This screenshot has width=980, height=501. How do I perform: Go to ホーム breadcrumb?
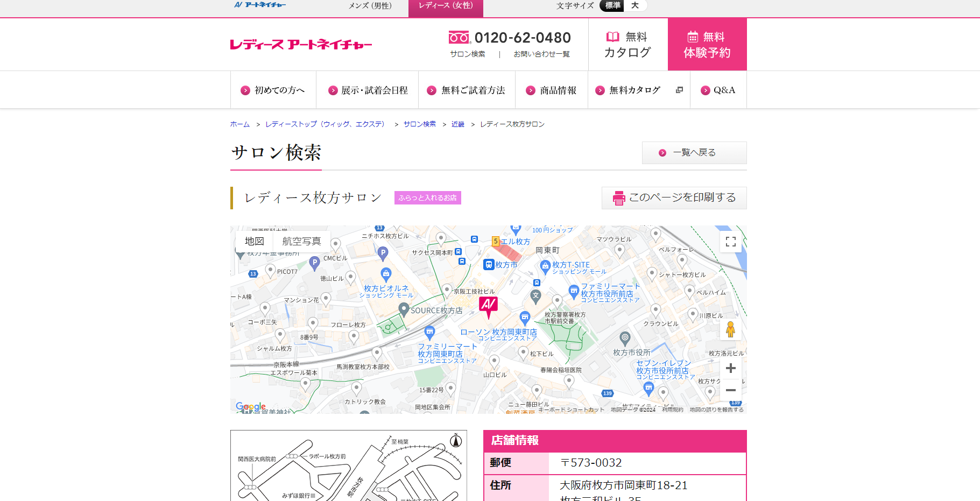[240, 124]
